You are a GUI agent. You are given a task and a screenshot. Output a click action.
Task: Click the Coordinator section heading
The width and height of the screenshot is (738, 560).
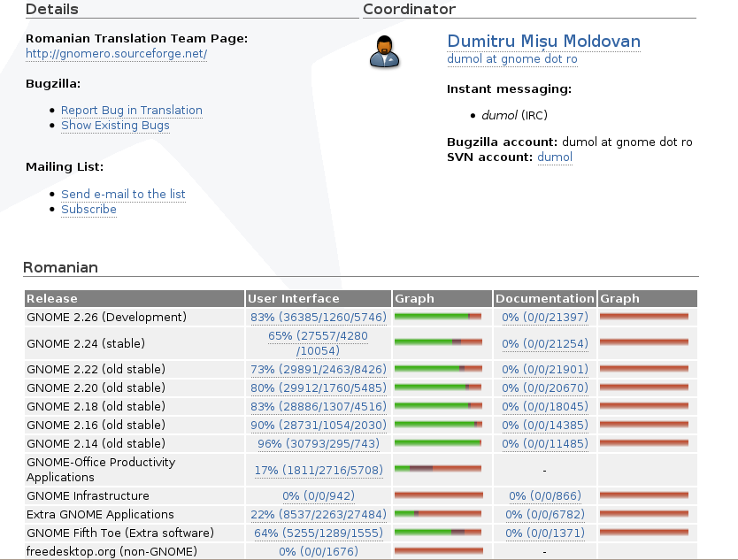tap(410, 10)
